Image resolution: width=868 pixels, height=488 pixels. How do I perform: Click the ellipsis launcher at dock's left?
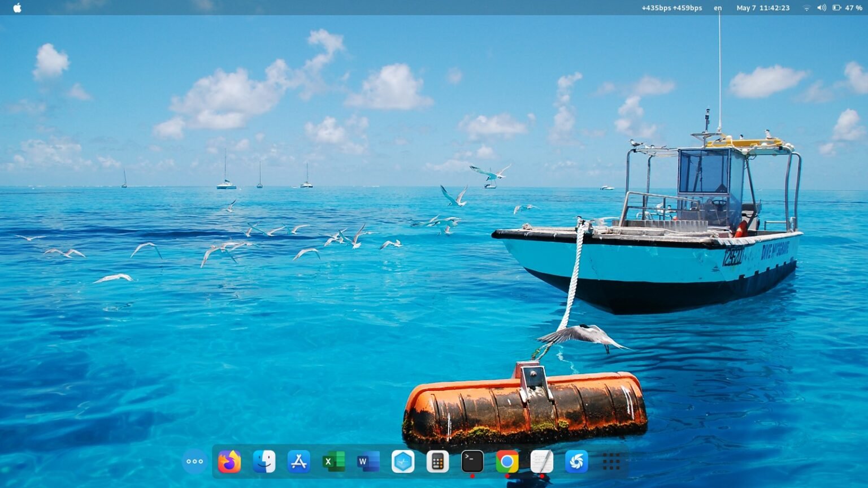(194, 461)
